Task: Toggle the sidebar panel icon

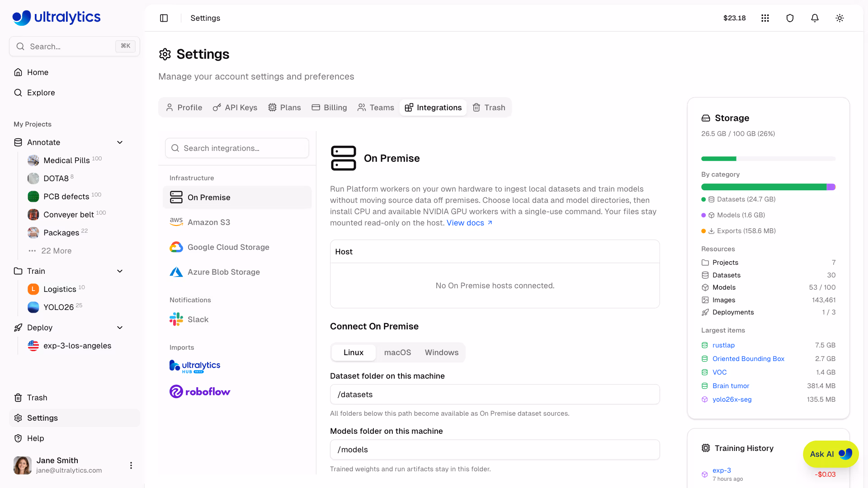Action: 164,18
